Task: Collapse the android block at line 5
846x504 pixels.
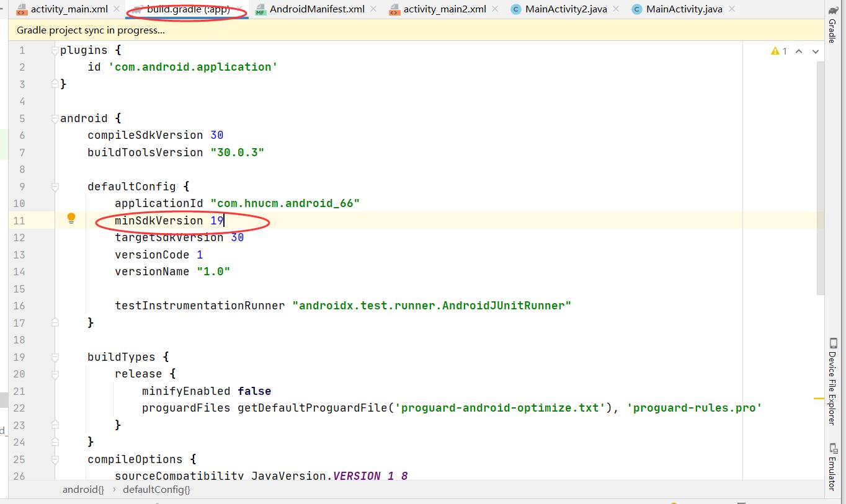Action: click(55, 118)
